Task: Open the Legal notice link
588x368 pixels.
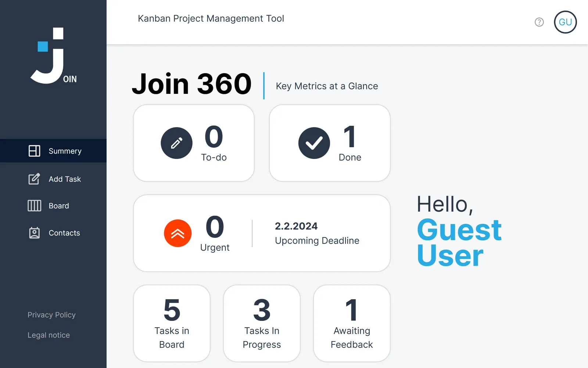Action: pyautogui.click(x=49, y=335)
